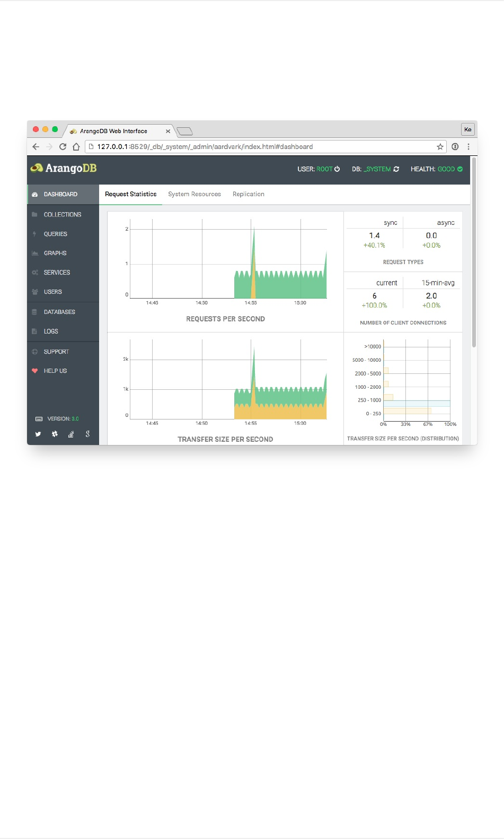Click the Graphs chart icon

tap(35, 254)
